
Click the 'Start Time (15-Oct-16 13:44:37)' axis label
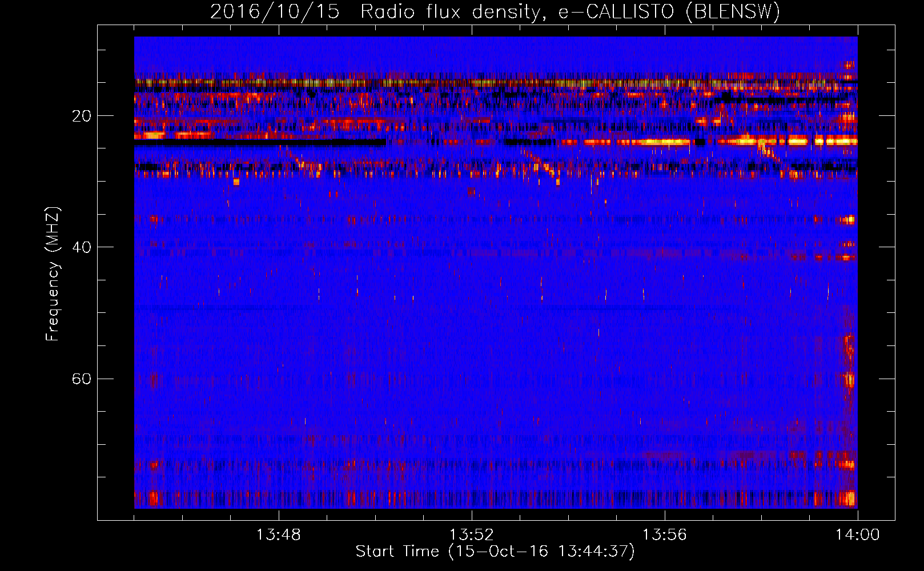(495, 552)
